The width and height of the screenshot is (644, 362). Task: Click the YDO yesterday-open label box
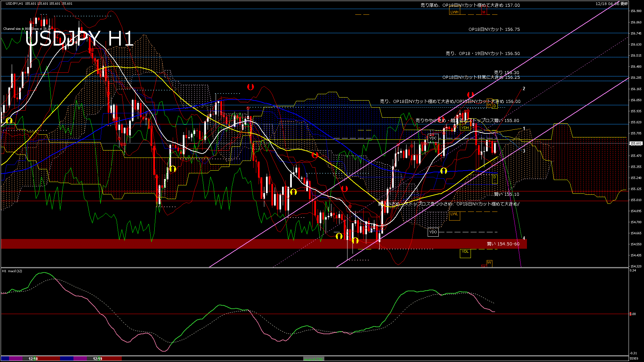point(433,232)
